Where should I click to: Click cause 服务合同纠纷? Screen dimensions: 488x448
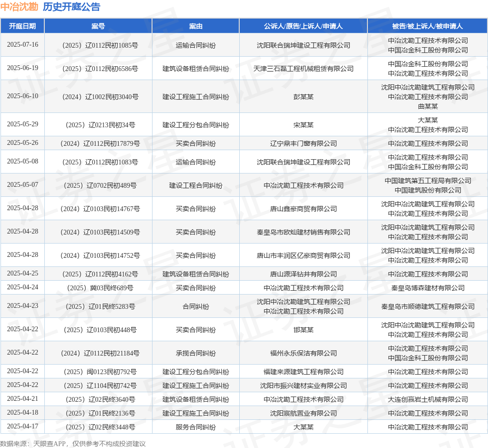(196, 427)
